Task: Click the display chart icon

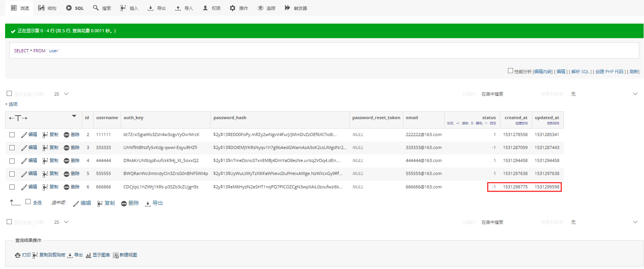Action: point(88,255)
